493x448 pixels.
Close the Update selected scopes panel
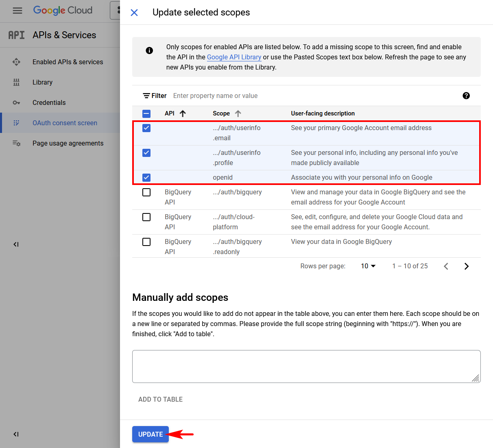[x=134, y=13]
